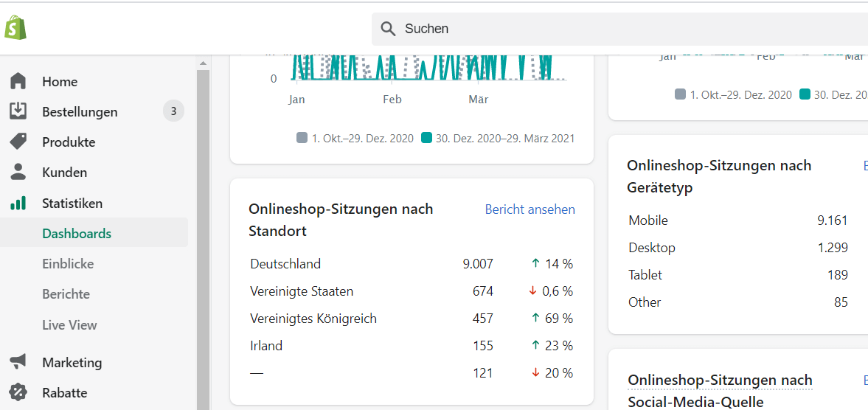Click the Irland row label
The width and height of the screenshot is (868, 410).
(x=266, y=346)
